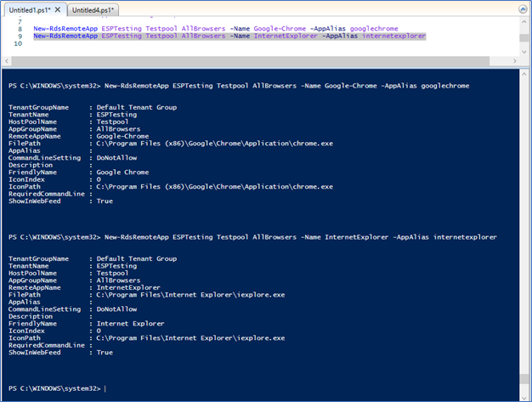
Task: Switch to the Untitled1.ps1 tab
Action: 29,10
